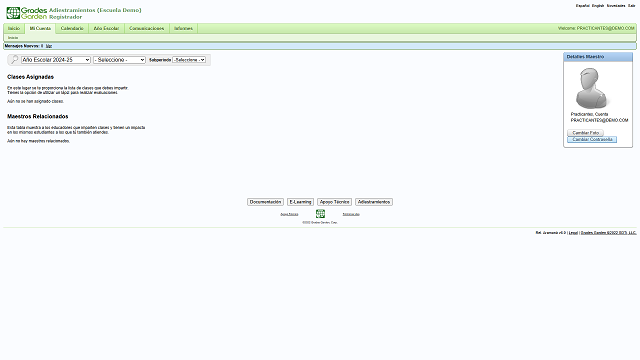Switch language to English
Image resolution: width=640 pixels, height=360 pixels.
598,6
